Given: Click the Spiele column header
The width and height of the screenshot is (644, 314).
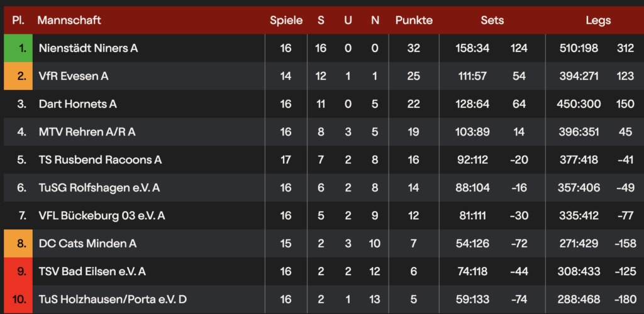Looking at the screenshot, I should [286, 20].
